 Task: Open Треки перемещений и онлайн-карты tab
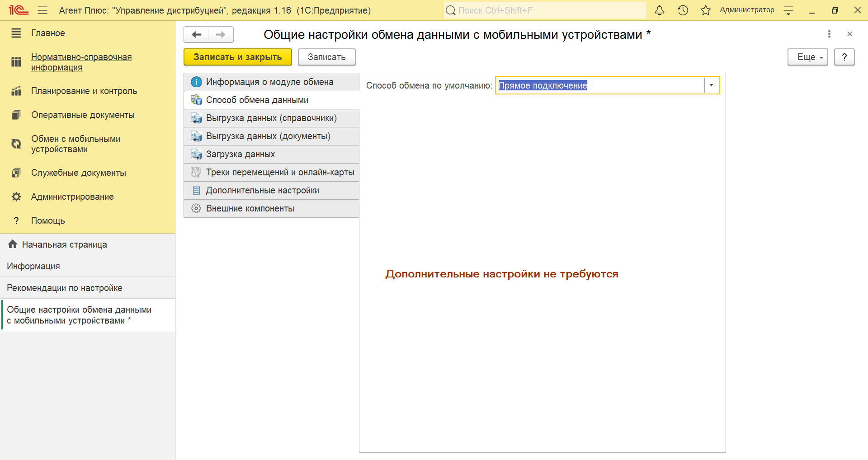(280, 172)
